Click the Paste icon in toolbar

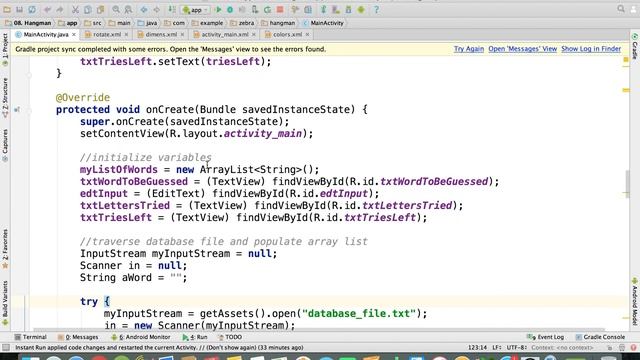(100, 9)
